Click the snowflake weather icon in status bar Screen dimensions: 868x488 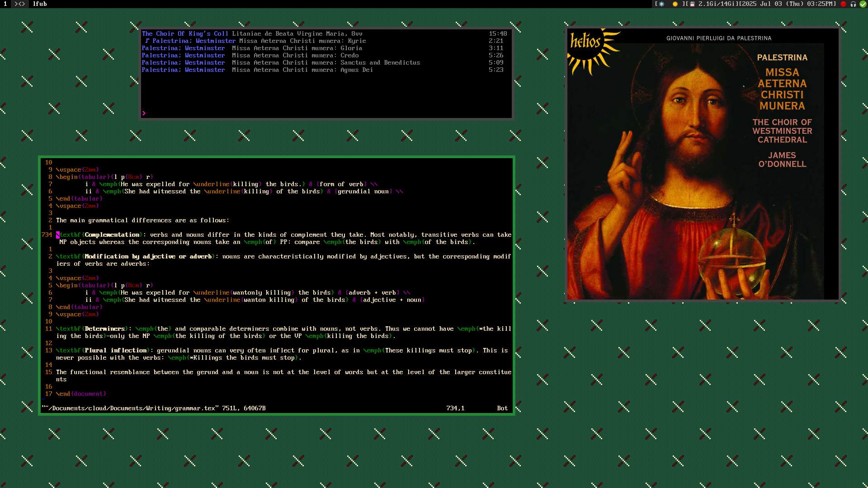662,4
